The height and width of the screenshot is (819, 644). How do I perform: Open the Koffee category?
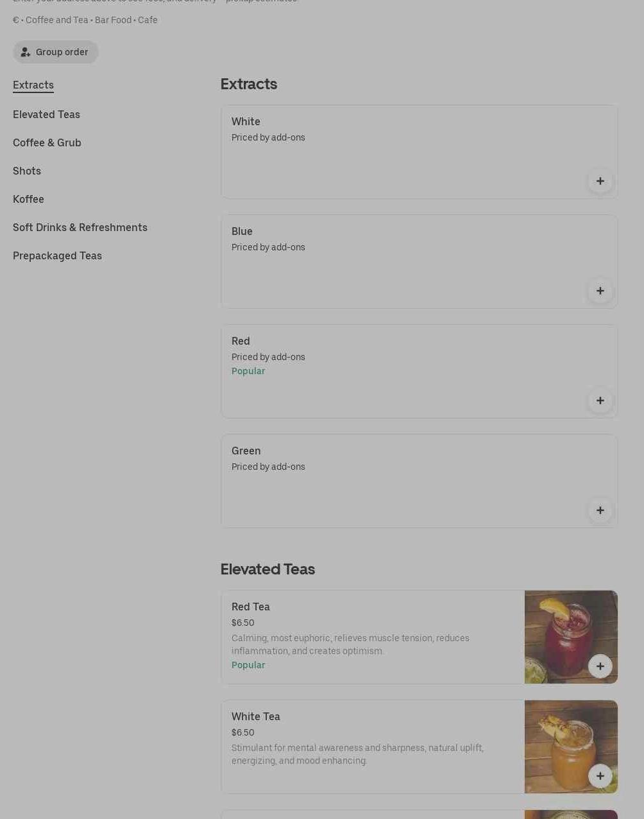click(x=28, y=199)
